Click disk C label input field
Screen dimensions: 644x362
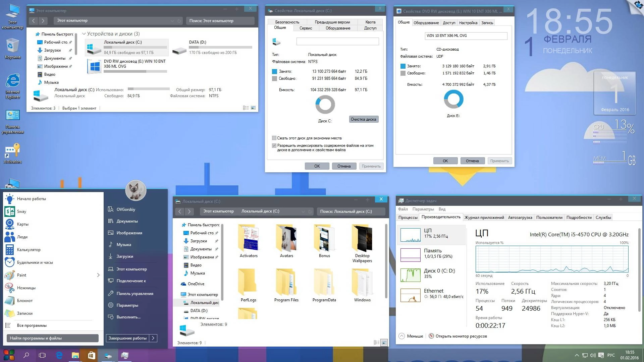[x=337, y=41]
